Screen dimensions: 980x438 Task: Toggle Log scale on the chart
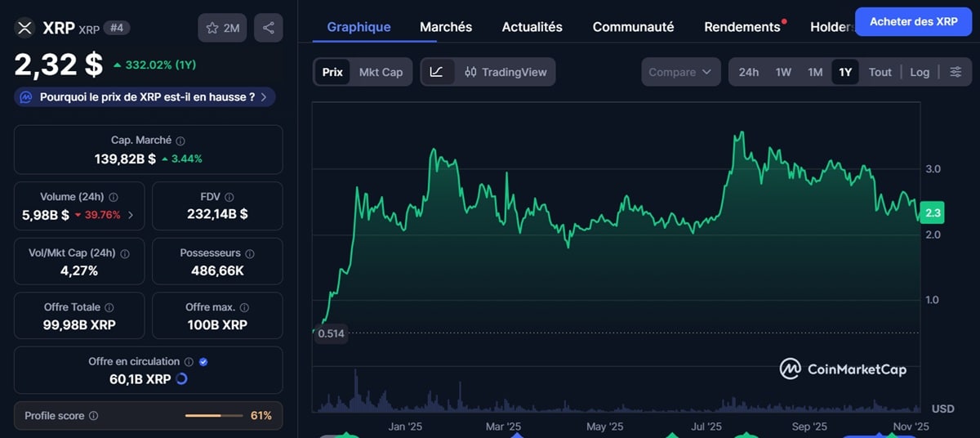(920, 72)
